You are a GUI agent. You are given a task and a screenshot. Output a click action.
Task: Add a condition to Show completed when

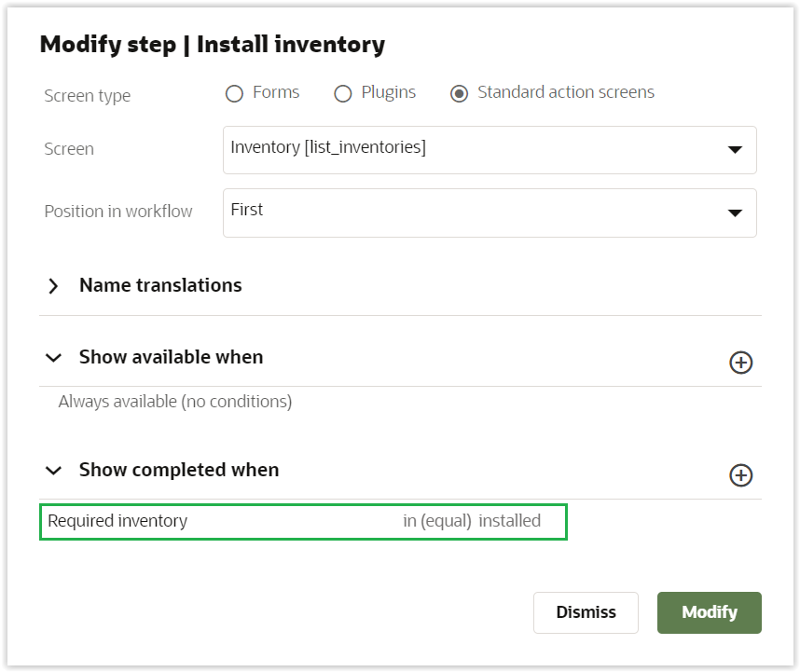tap(740, 475)
